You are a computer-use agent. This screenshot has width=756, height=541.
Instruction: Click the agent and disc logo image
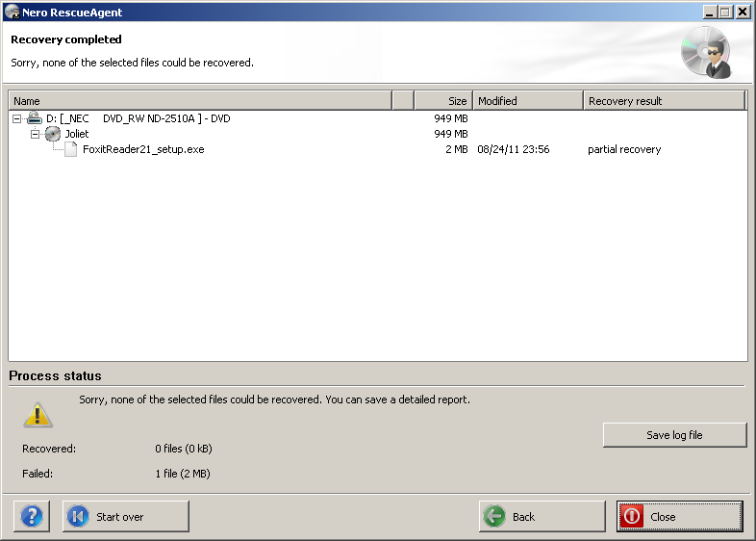point(706,52)
